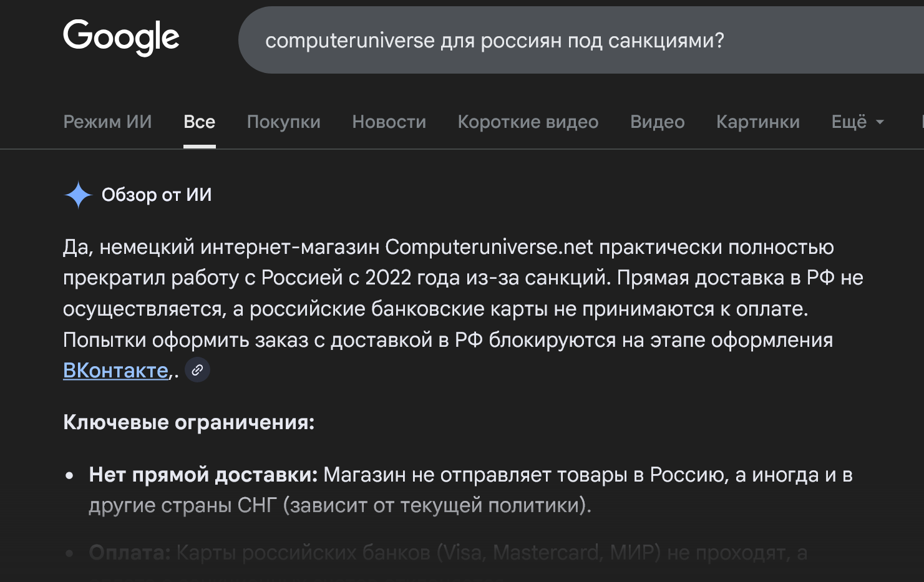Switch to the Режим ИИ tab
Image resolution: width=924 pixels, height=582 pixels.
tap(107, 122)
